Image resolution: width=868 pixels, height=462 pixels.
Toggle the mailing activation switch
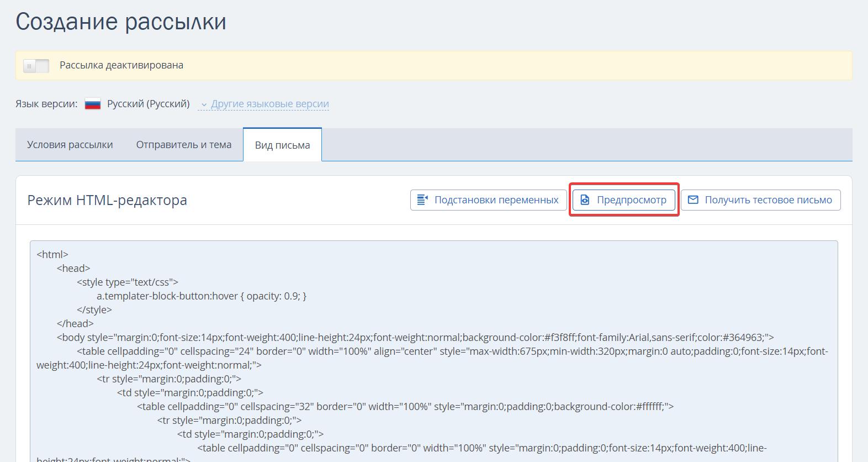tap(36, 66)
